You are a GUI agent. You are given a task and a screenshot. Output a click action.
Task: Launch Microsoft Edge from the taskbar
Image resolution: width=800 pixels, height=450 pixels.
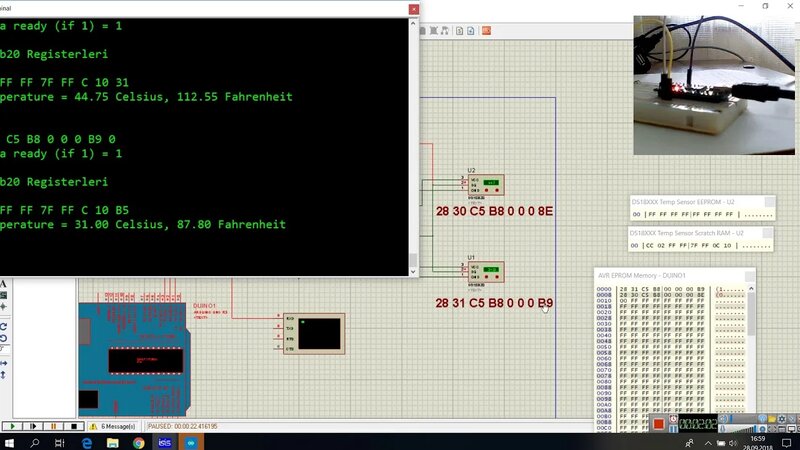point(87,442)
